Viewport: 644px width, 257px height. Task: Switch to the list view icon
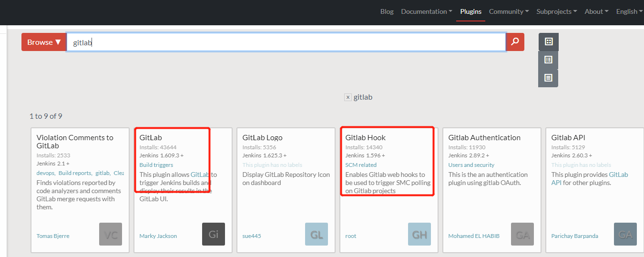tap(548, 78)
